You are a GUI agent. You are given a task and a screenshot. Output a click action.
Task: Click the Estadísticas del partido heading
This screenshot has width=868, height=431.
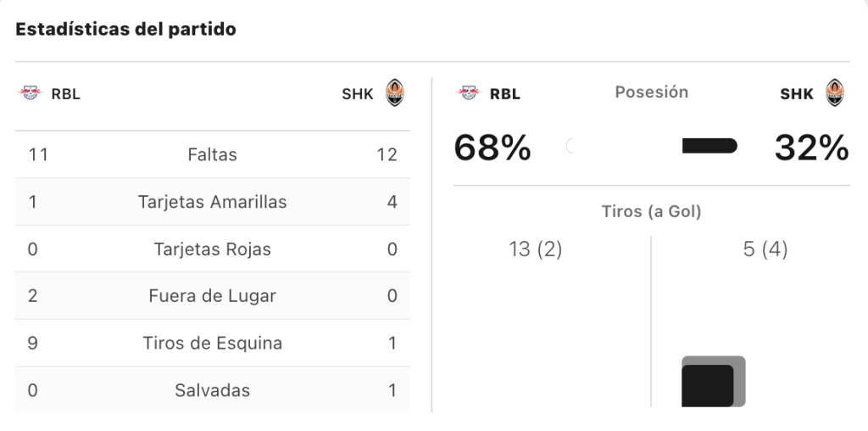(x=125, y=29)
